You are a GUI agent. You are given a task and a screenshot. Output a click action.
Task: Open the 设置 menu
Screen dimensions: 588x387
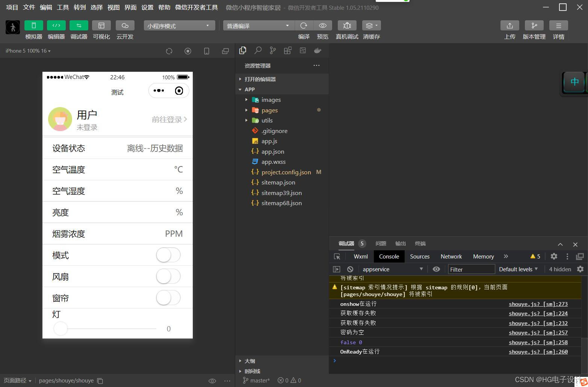(x=147, y=7)
